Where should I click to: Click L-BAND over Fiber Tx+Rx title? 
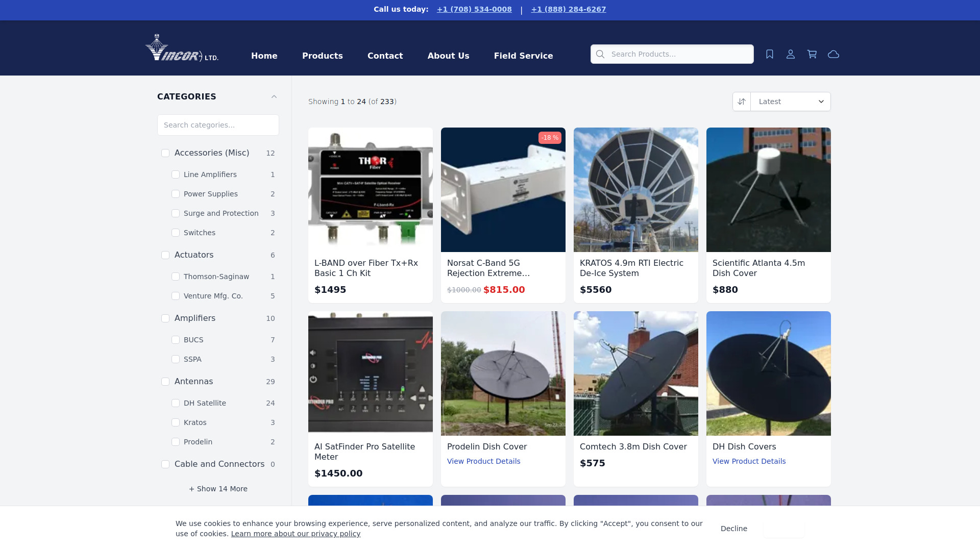(x=366, y=268)
